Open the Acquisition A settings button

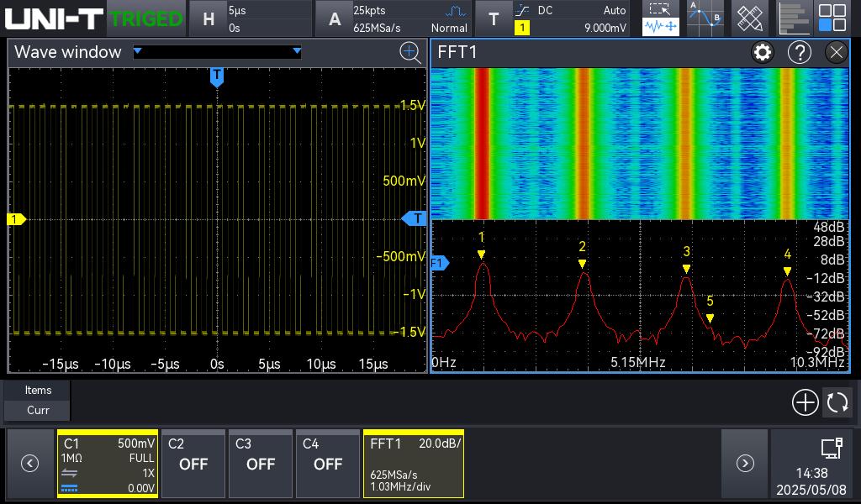tap(335, 18)
